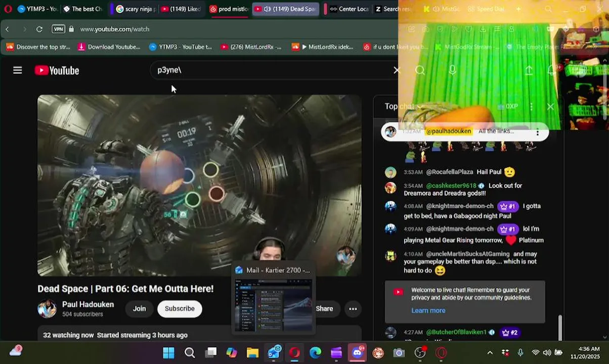This screenshot has width=609, height=364.
Task: Go to YouTube home via logo
Action: click(x=57, y=70)
